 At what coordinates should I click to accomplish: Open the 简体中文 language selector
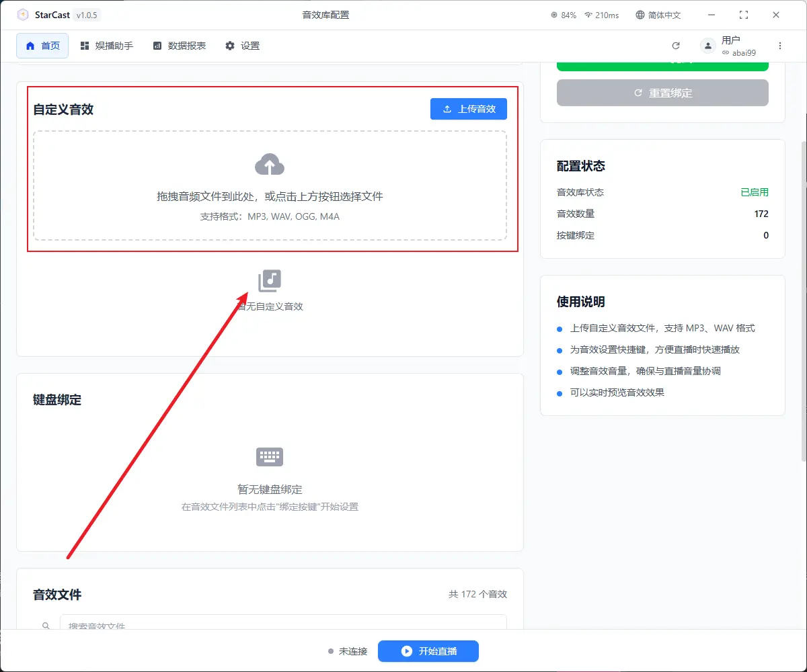coord(658,15)
